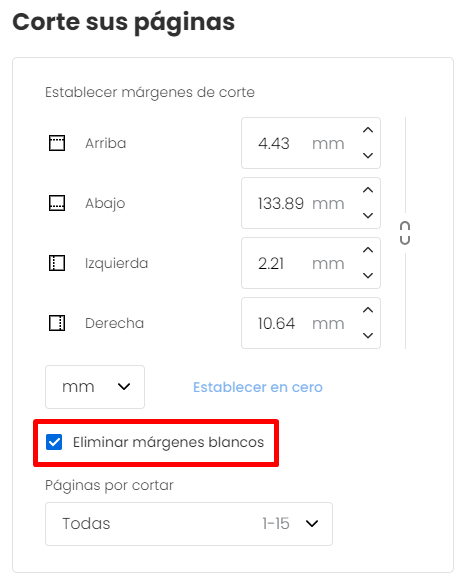Expand the Todas pages dropdown
The width and height of the screenshot is (460, 579).
tap(189, 524)
